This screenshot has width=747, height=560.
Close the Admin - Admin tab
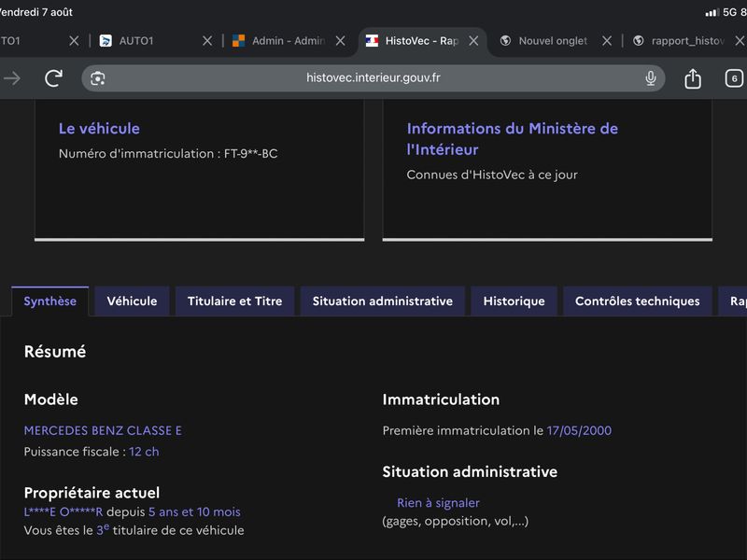[340, 41]
